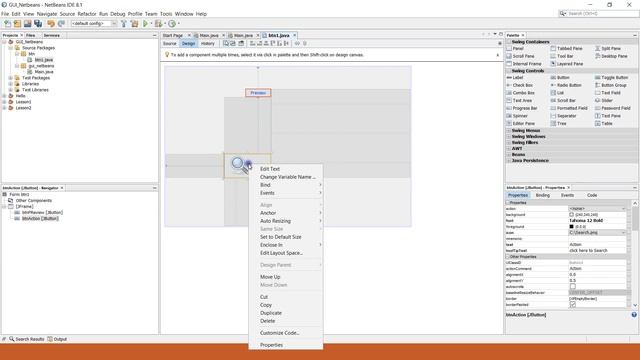Expand the Test Packages tree node
Image resolution: width=640 pixels, height=360 pixels.
[x=11, y=78]
